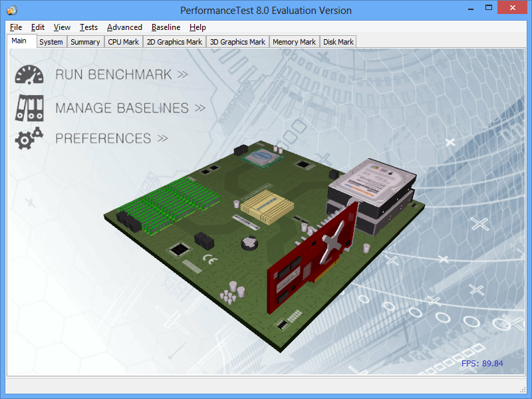
Task: Click the green RAM modules on motherboard
Action: pyautogui.click(x=169, y=205)
